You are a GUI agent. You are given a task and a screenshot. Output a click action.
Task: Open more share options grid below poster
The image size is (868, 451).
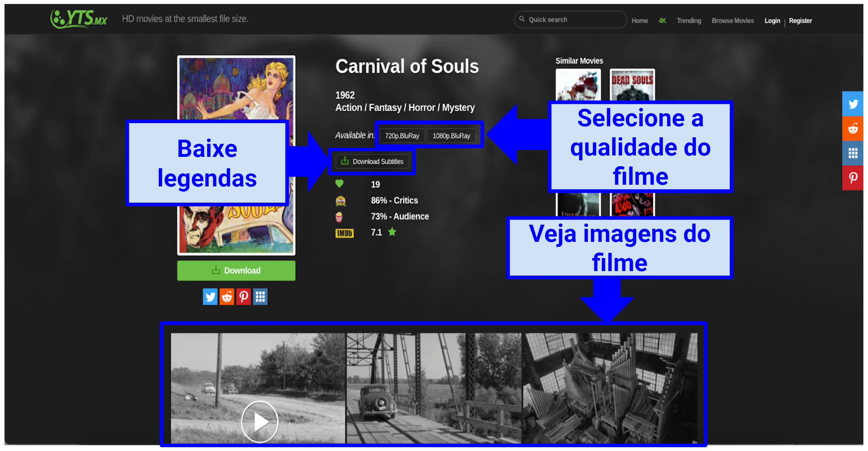(x=260, y=297)
